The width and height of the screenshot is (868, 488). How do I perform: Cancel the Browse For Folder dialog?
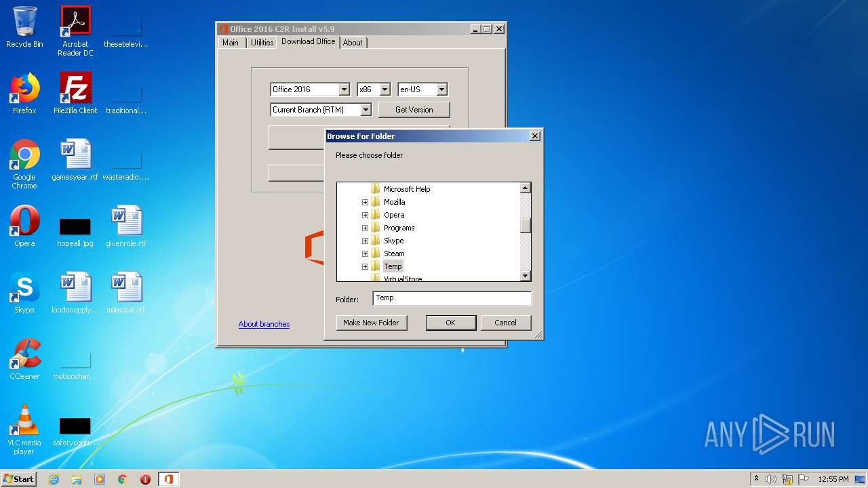click(505, 323)
